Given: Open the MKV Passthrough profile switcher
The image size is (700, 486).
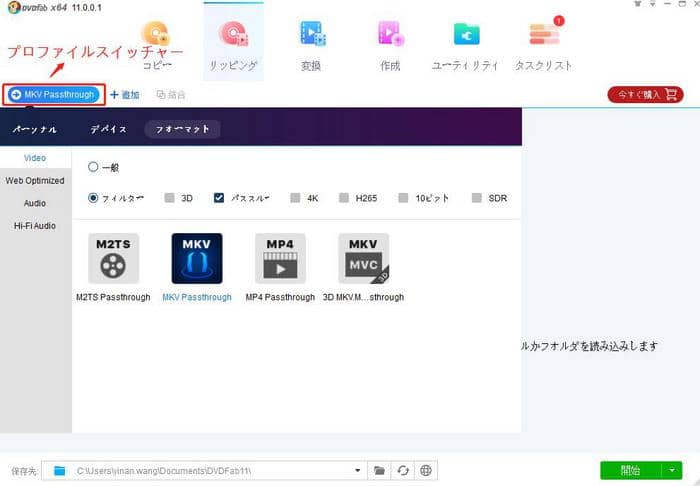Looking at the screenshot, I should click(54, 94).
